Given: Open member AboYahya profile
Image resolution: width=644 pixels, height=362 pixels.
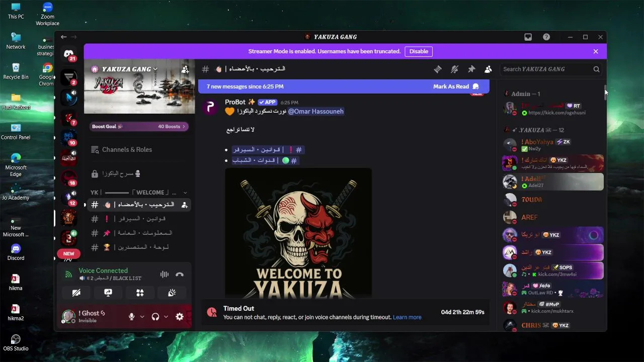Looking at the screenshot, I should coord(553,145).
